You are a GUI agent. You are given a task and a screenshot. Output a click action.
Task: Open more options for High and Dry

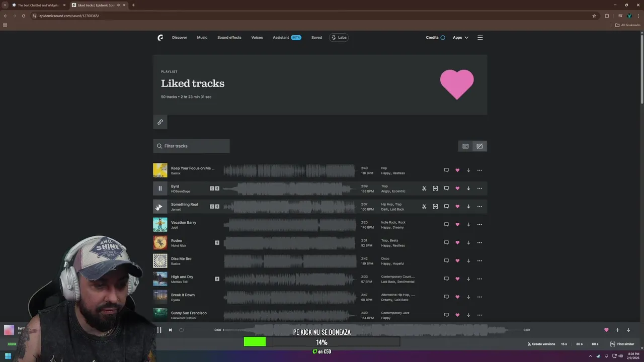point(479,279)
